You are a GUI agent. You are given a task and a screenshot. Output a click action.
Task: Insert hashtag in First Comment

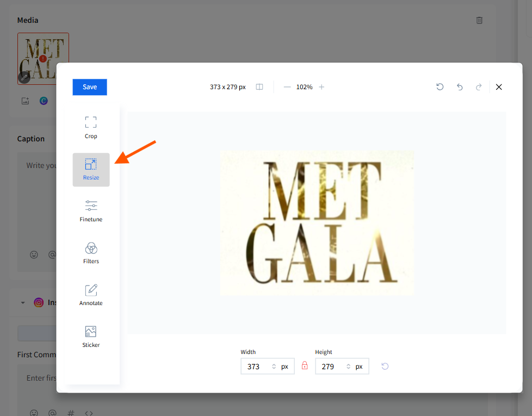click(71, 413)
